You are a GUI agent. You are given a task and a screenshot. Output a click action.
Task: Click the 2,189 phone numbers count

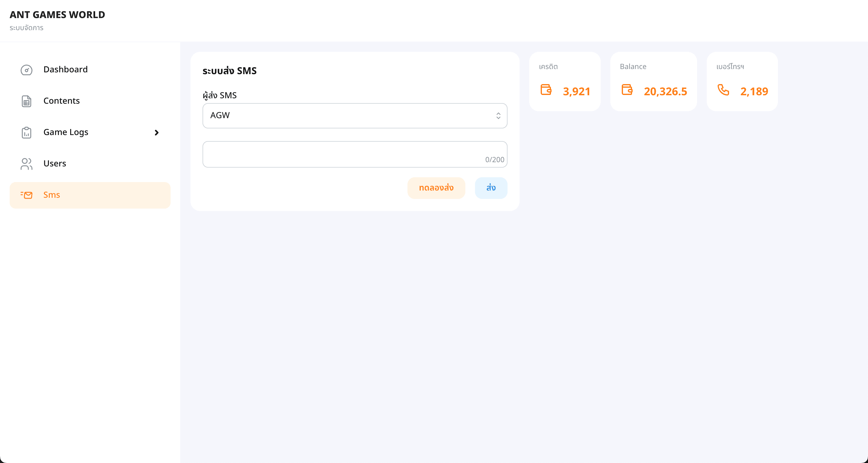click(x=754, y=91)
